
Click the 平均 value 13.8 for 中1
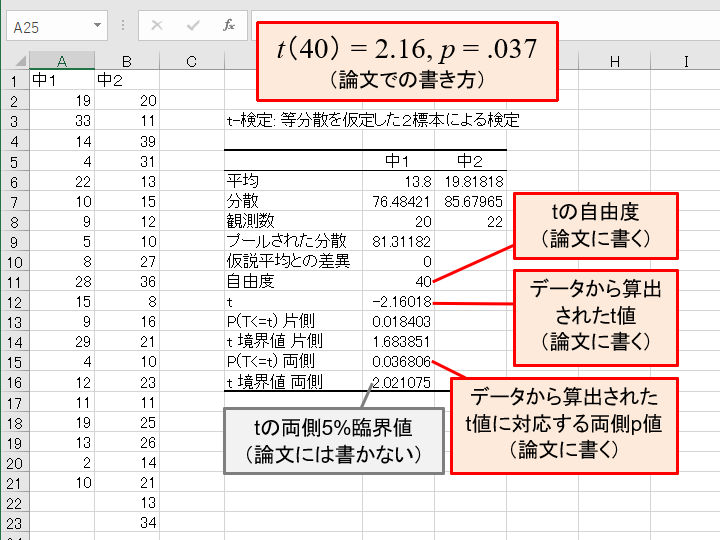pos(398,181)
